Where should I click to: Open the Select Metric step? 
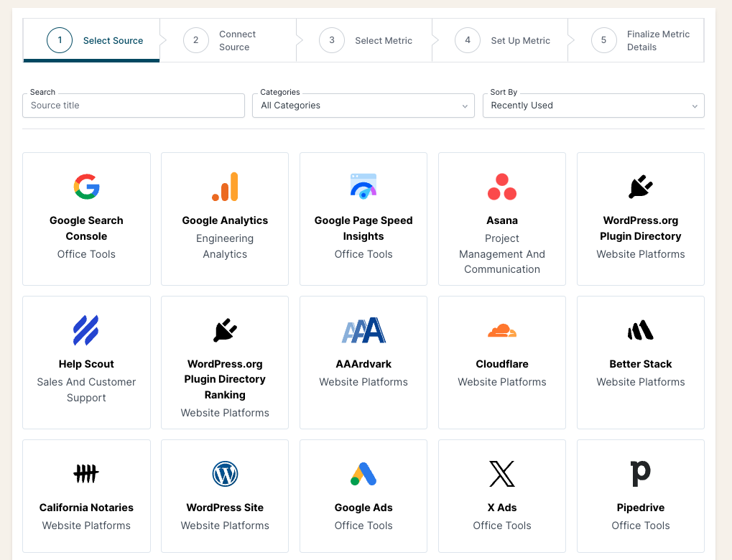366,40
